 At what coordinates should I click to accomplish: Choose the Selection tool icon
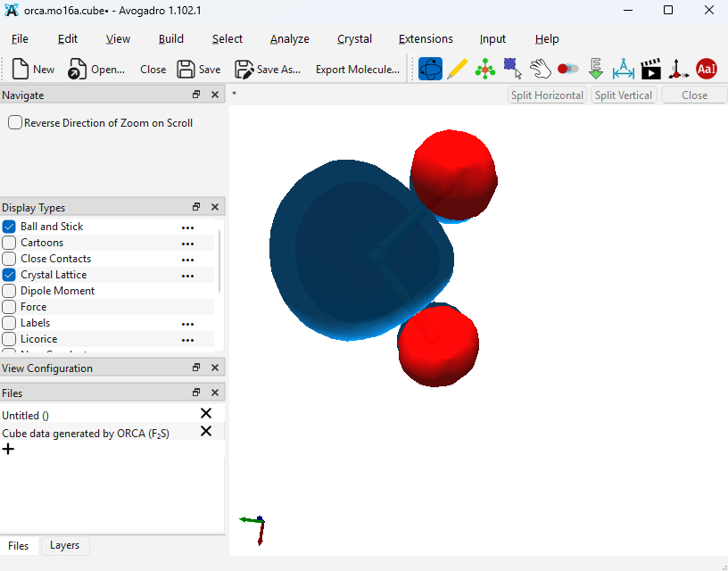click(512, 69)
